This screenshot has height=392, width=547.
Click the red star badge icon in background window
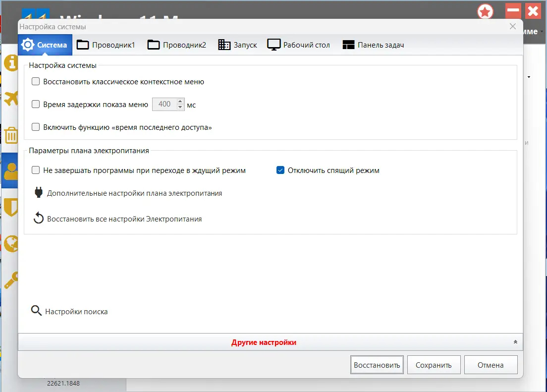(485, 11)
